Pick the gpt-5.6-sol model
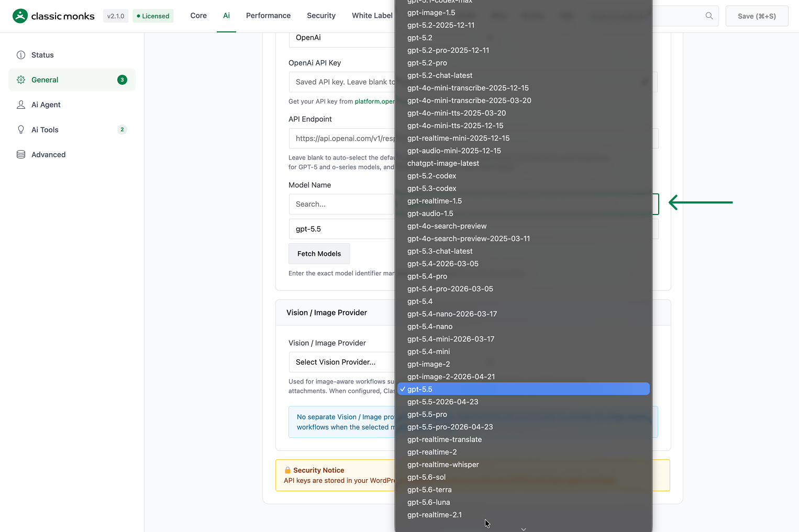799x532 pixels. (x=524, y=477)
